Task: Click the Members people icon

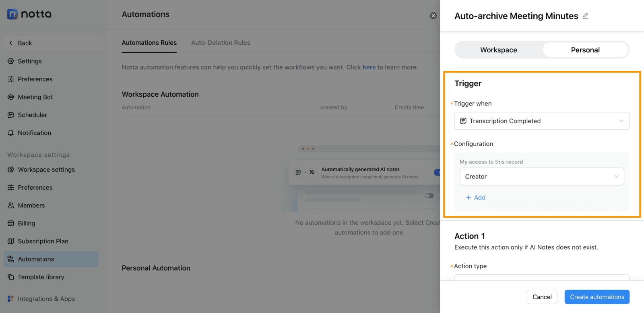Action: click(11, 205)
